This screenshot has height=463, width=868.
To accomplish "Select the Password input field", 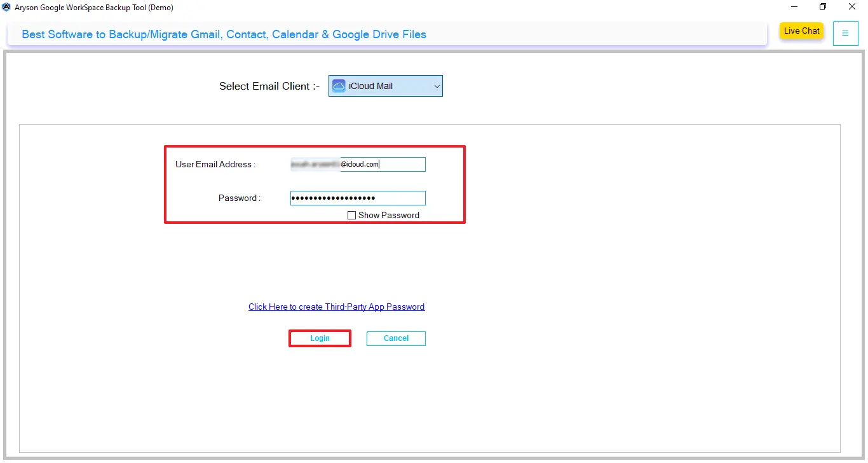I will pyautogui.click(x=358, y=198).
